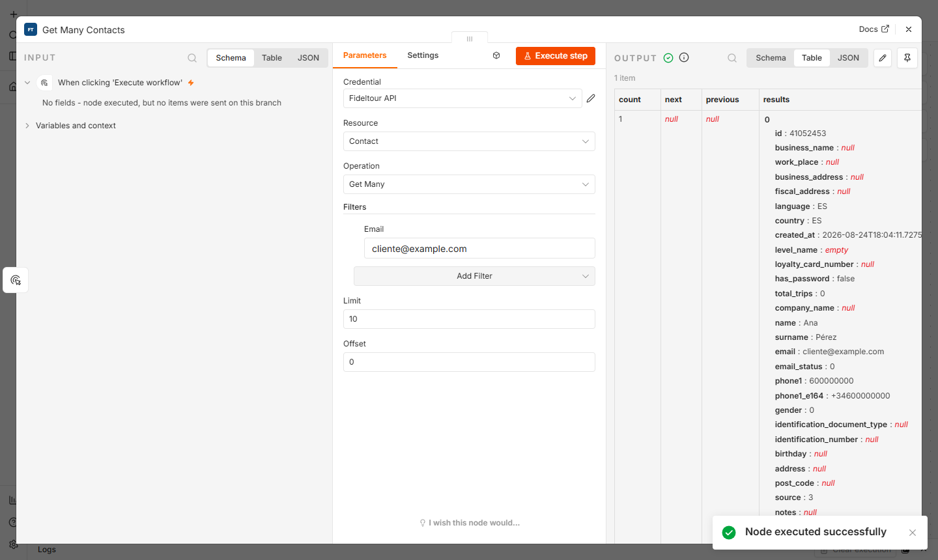This screenshot has width=938, height=560.
Task: Edit output with the pencil button
Action: point(883,58)
